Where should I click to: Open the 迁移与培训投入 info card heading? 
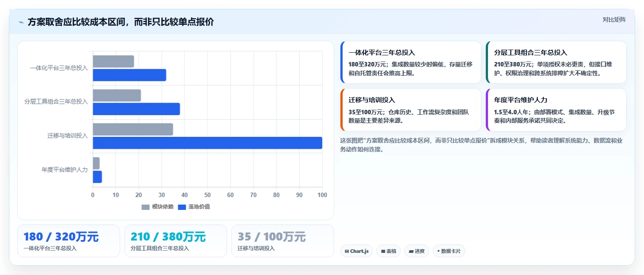(371, 100)
